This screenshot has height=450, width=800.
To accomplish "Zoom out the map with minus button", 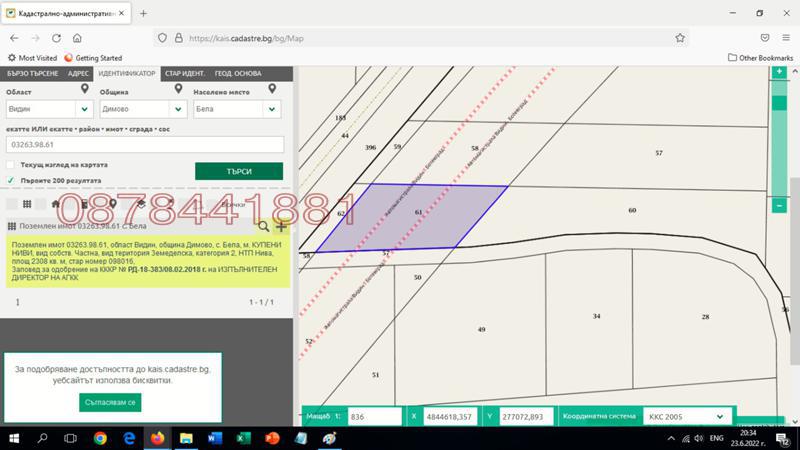I will (x=779, y=205).
